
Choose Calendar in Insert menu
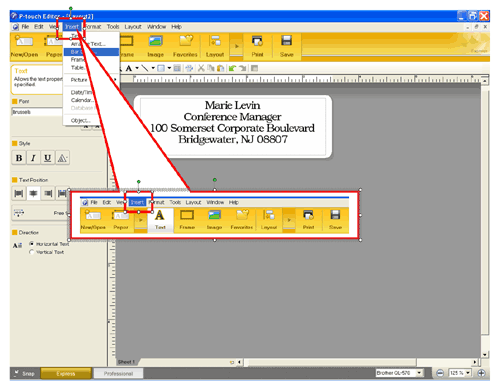pos(91,100)
